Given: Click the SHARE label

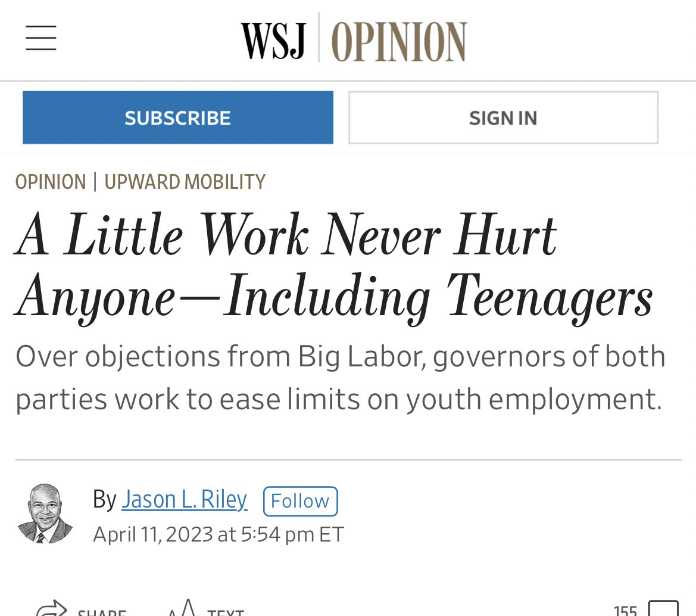Looking at the screenshot, I should (x=102, y=612).
